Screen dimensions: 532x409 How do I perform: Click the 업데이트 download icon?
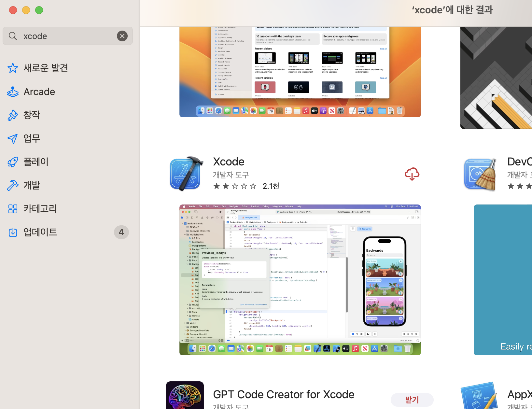(13, 232)
